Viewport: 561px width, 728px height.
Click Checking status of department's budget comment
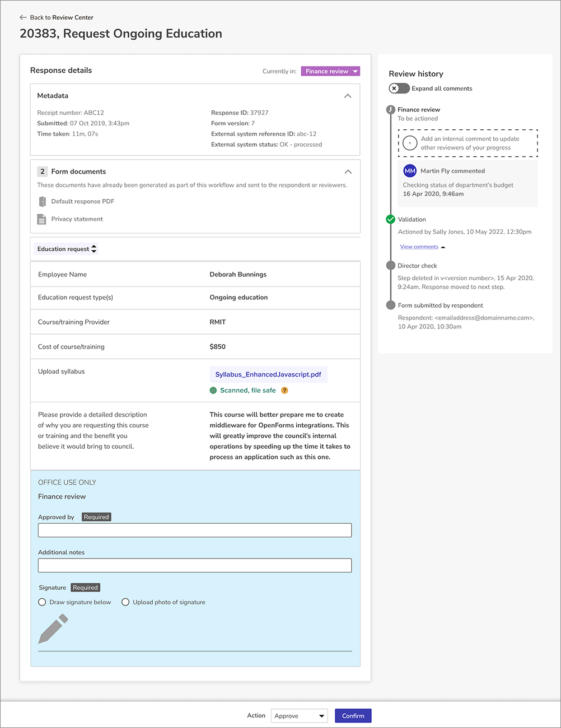458,185
